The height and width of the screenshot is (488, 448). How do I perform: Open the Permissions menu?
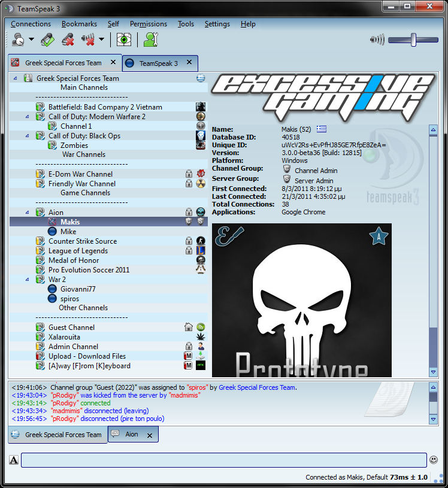(148, 24)
